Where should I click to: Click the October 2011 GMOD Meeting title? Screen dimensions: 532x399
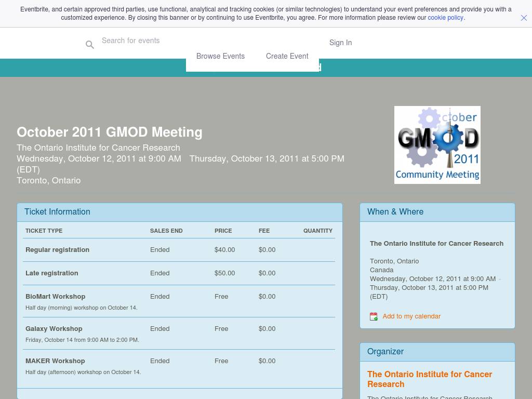point(110,132)
